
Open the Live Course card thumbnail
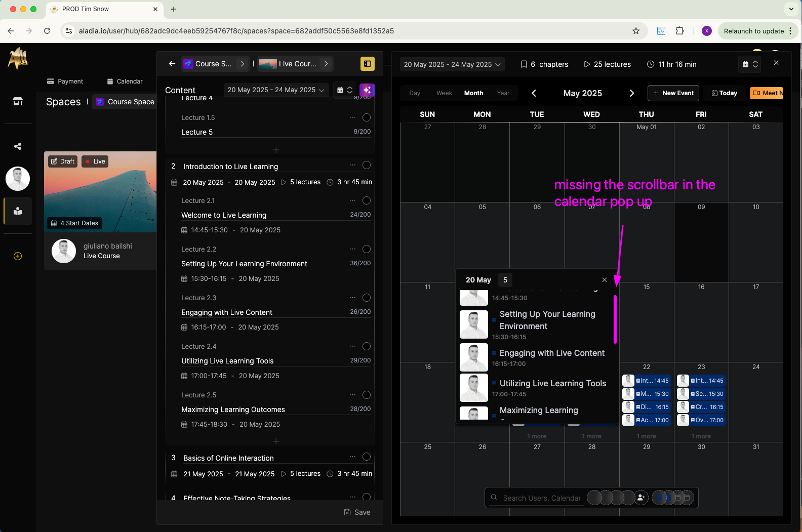(x=100, y=192)
